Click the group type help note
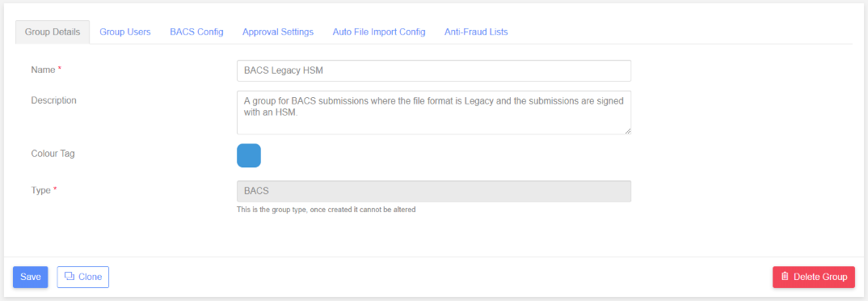 point(326,210)
